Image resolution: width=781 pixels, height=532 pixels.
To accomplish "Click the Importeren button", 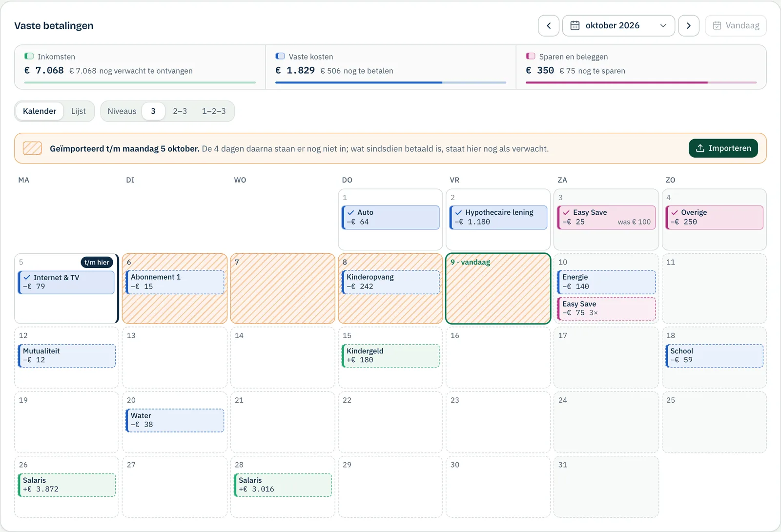I will pos(723,148).
